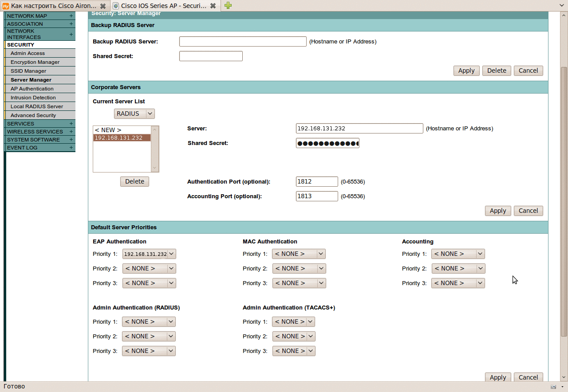Open new browser tab with plus icon

pyautogui.click(x=228, y=6)
